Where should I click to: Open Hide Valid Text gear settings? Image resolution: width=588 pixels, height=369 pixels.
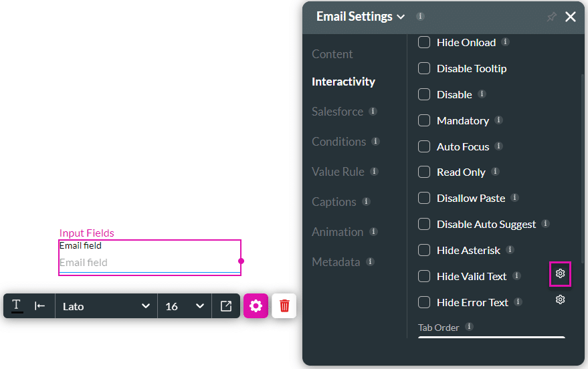[x=560, y=273]
